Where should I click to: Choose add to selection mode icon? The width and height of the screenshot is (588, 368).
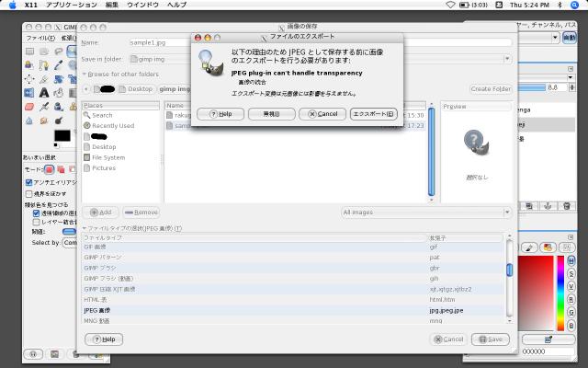(x=61, y=169)
